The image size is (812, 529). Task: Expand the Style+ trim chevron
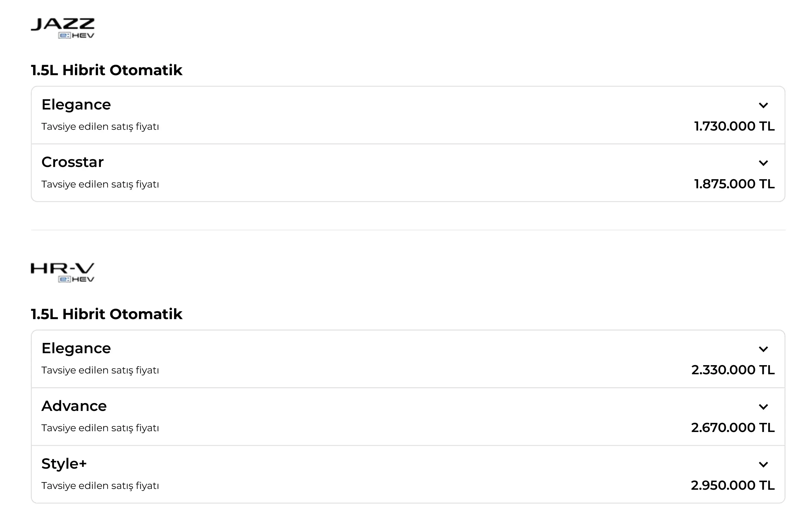pos(763,465)
